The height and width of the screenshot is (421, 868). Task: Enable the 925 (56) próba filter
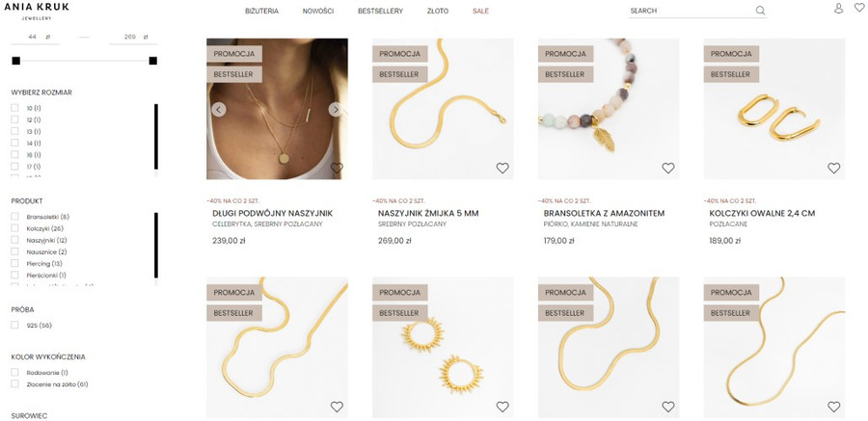coord(14,326)
